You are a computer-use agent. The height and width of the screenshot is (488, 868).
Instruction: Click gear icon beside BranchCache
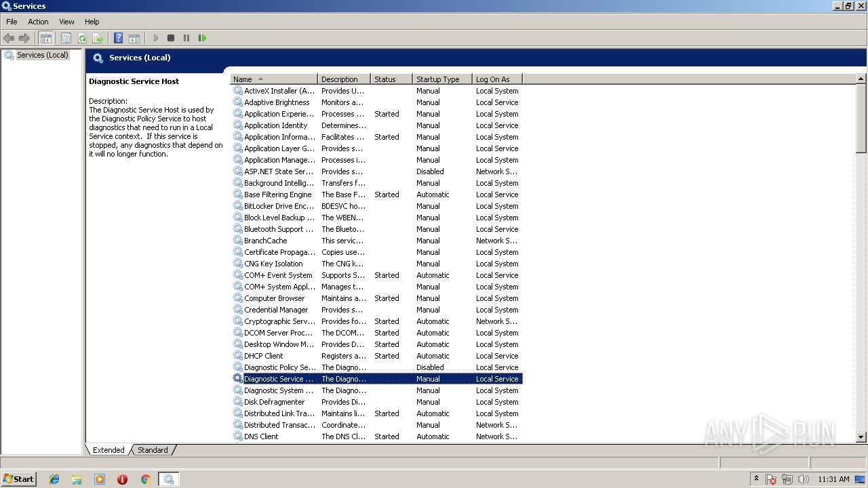pos(238,241)
